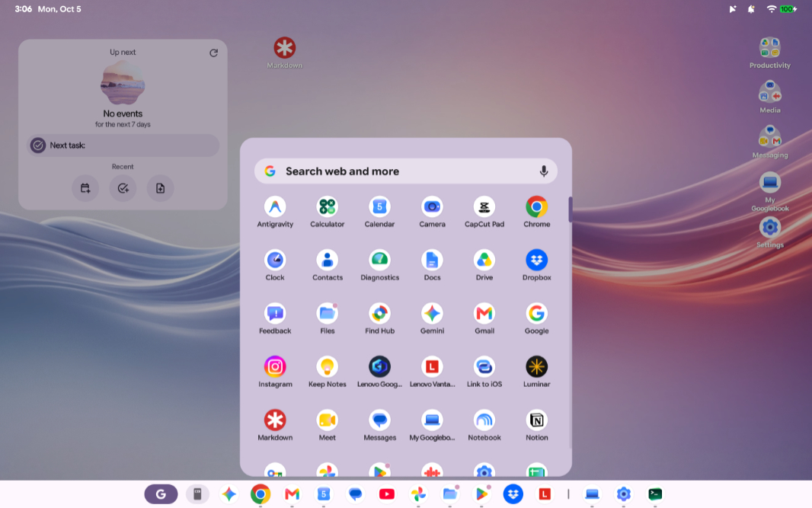
Task: Launch Diagnostics app
Action: [x=379, y=260]
